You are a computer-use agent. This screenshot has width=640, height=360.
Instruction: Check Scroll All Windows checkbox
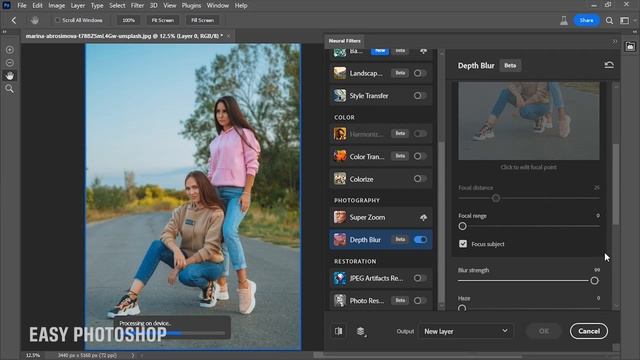click(58, 20)
